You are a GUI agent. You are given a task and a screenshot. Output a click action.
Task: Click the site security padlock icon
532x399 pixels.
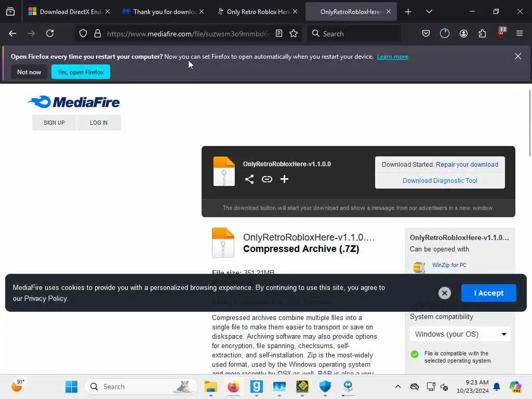click(x=98, y=33)
